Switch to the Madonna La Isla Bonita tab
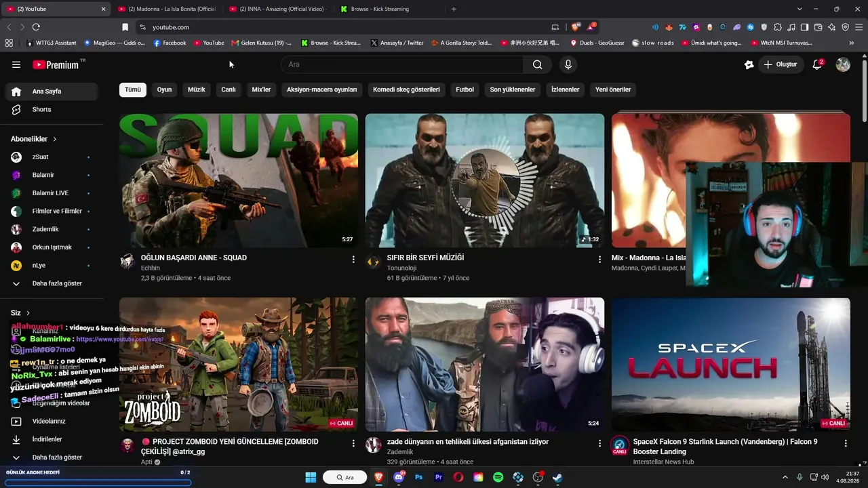The image size is (868, 488). (167, 9)
